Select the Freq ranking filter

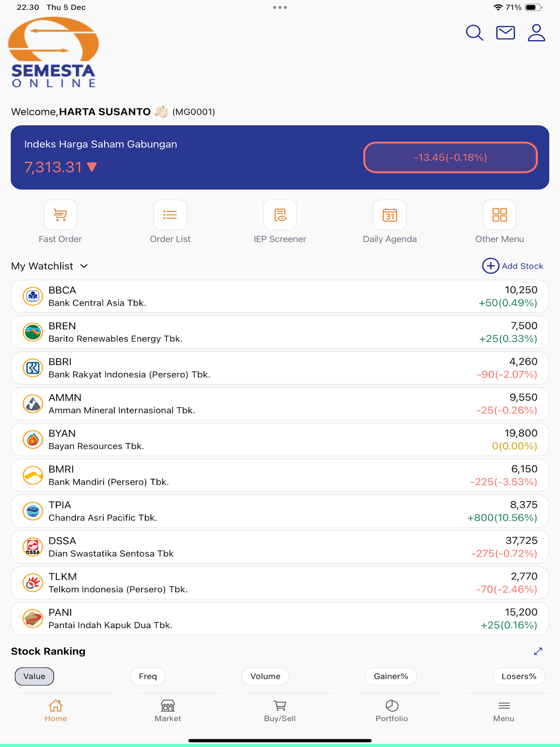tap(148, 676)
